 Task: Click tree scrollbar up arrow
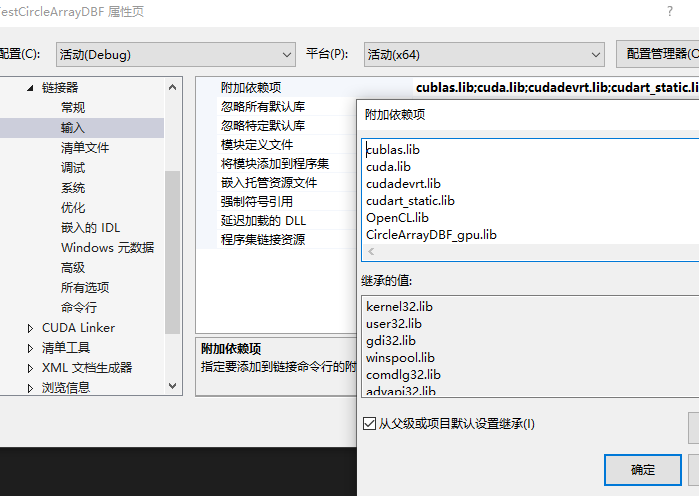pos(173,88)
